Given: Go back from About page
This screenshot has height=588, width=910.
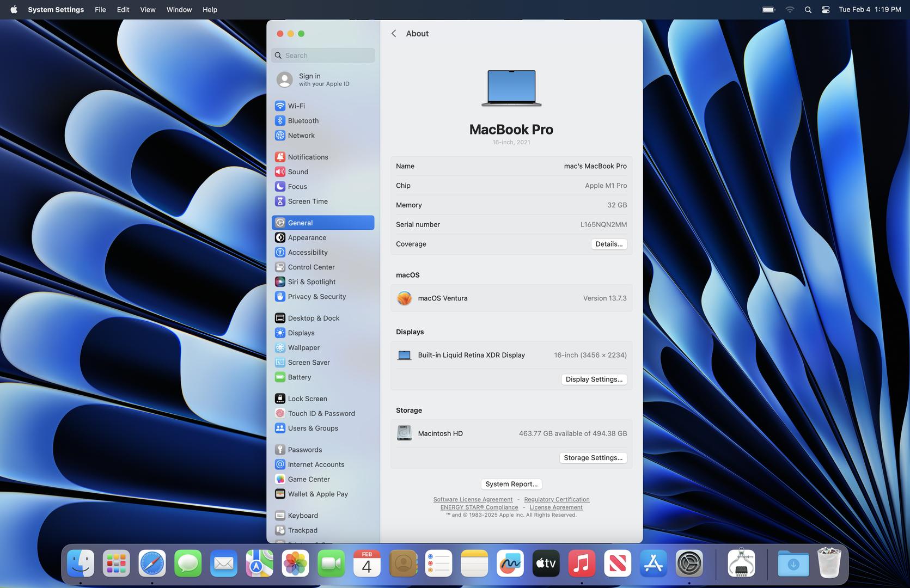Looking at the screenshot, I should coord(394,34).
